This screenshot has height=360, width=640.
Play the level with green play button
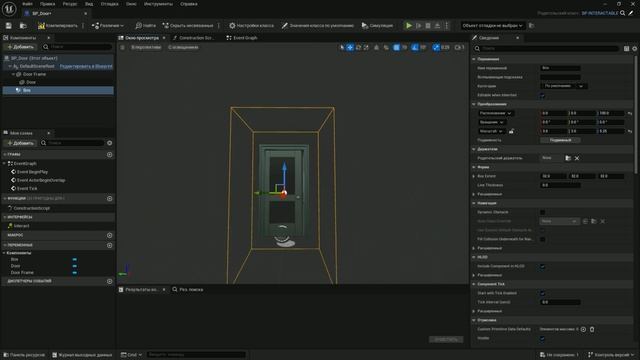pos(409,25)
